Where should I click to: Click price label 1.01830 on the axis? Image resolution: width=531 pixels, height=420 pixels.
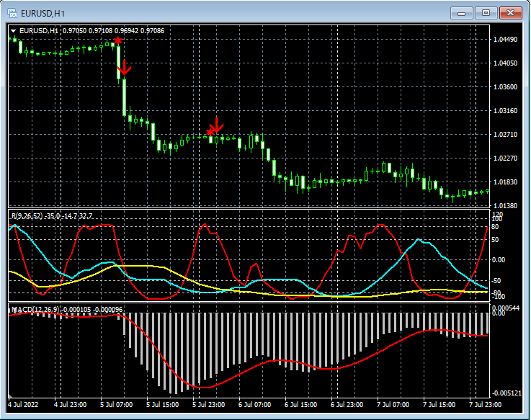coord(506,182)
